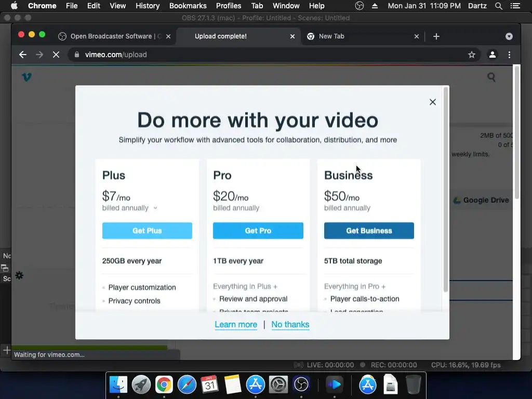Open the Profiles menu

coord(229,6)
